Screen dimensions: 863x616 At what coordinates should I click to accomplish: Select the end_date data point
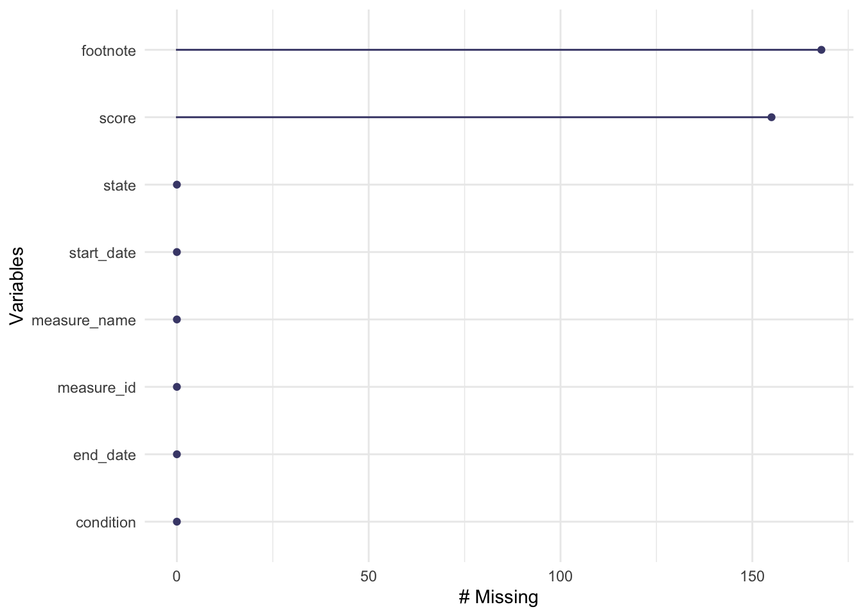pos(177,454)
